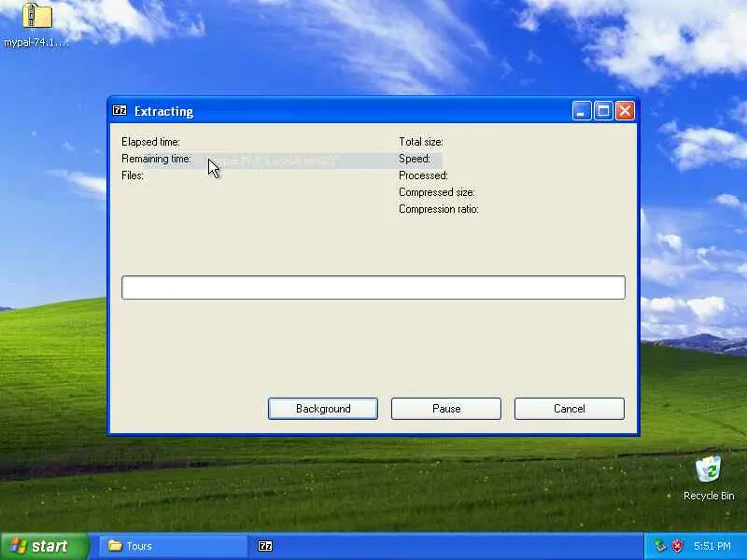
Task: Close the Extracting window
Action: [x=625, y=111]
